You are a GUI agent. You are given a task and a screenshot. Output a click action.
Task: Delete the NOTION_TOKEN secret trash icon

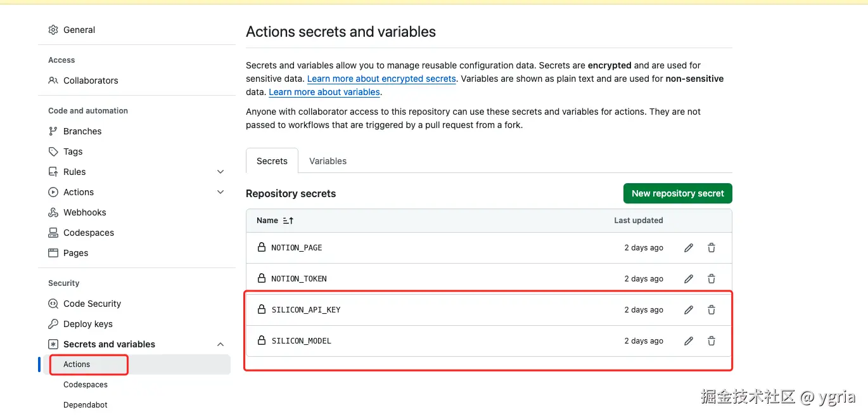click(712, 279)
